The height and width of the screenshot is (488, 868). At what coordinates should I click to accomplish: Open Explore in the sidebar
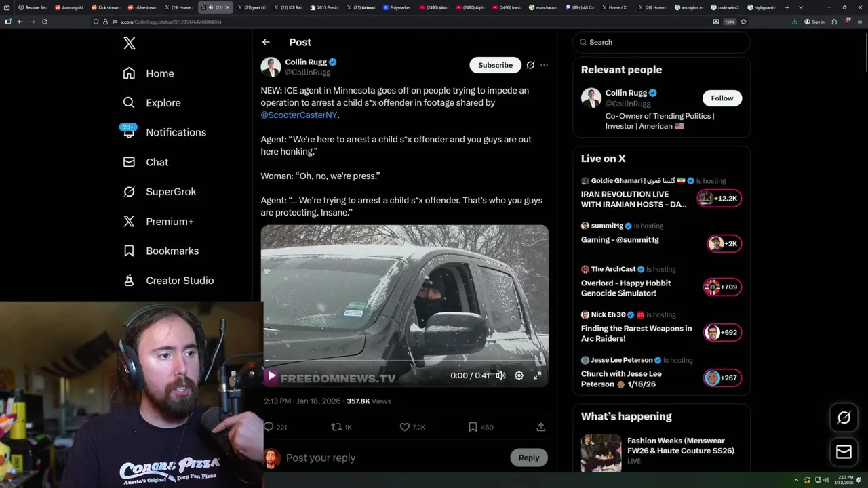152,103
